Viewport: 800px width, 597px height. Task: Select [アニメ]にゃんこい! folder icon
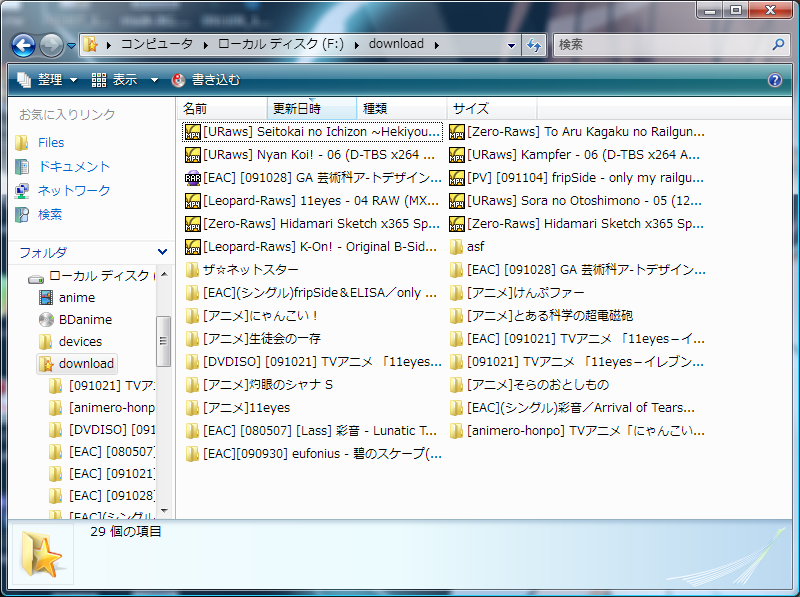tap(192, 316)
